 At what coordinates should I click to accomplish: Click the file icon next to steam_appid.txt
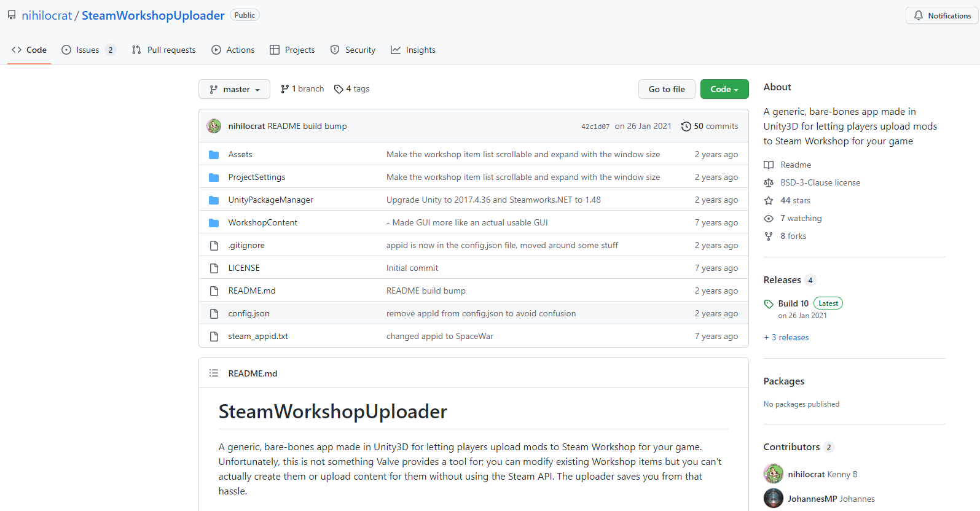(x=214, y=337)
